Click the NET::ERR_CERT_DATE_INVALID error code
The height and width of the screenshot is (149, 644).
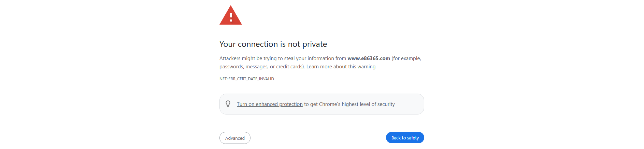point(247,79)
